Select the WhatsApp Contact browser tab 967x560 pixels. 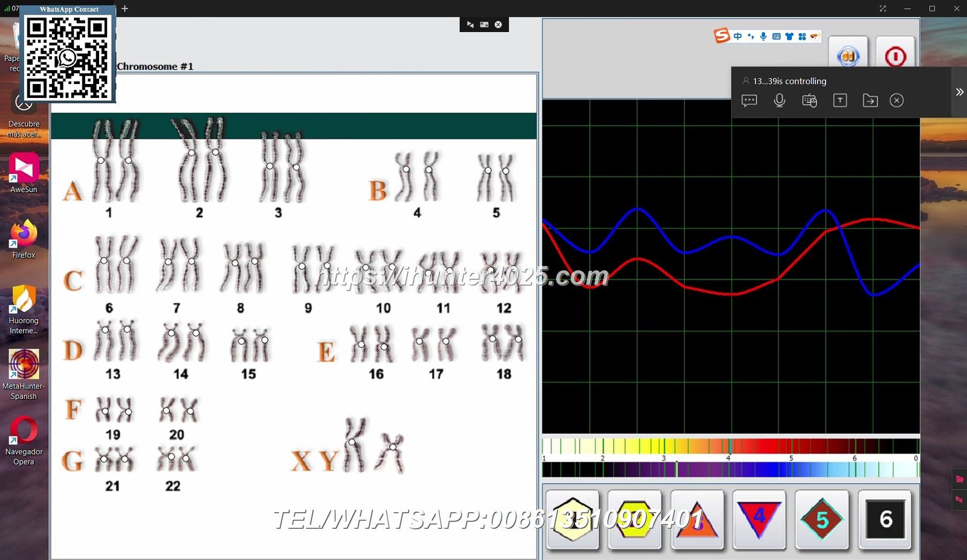[x=68, y=9]
